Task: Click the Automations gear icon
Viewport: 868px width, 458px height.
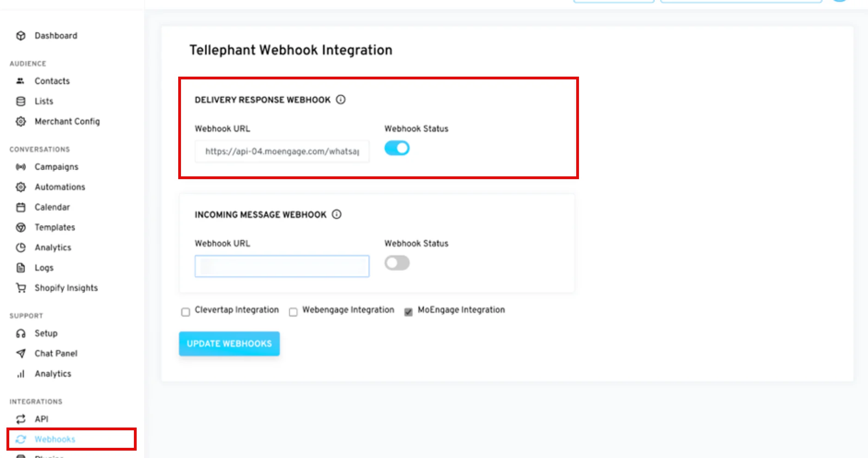Action: (x=21, y=187)
